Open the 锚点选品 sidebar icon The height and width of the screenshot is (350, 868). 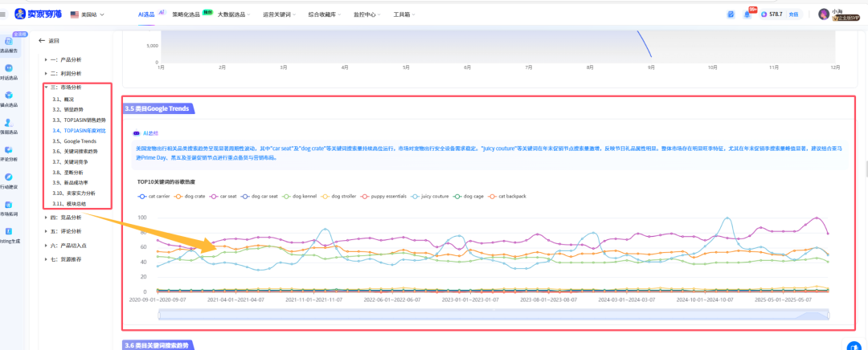9,95
